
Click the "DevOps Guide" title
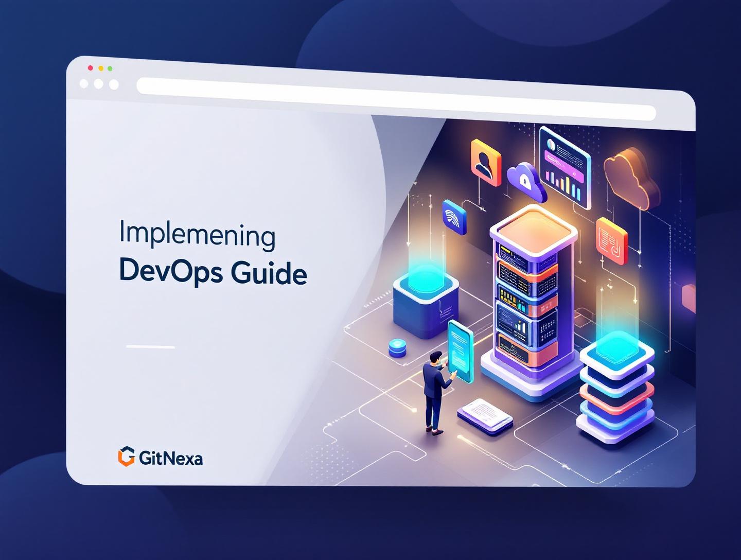point(213,272)
